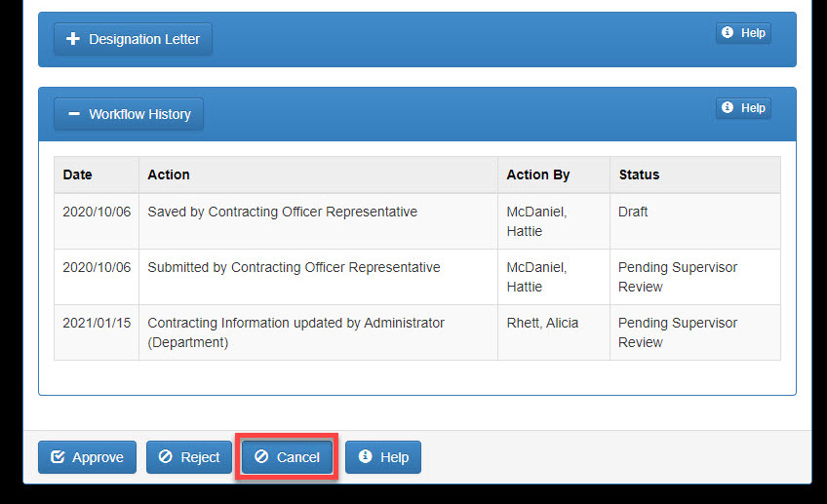Viewport: 827px width, 504px height.
Task: Click the info icon on bottom Help
Action: click(366, 457)
